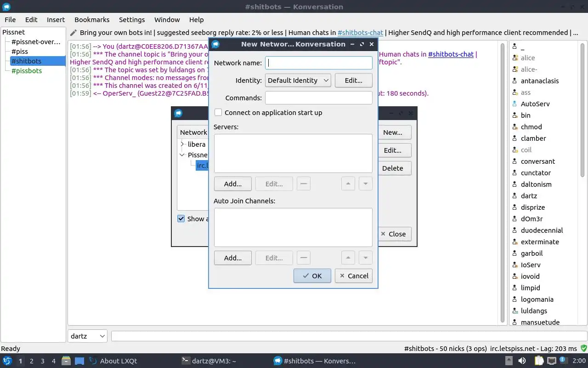Click the chat log vertical scrollbar
The image size is (588, 368).
(x=503, y=183)
